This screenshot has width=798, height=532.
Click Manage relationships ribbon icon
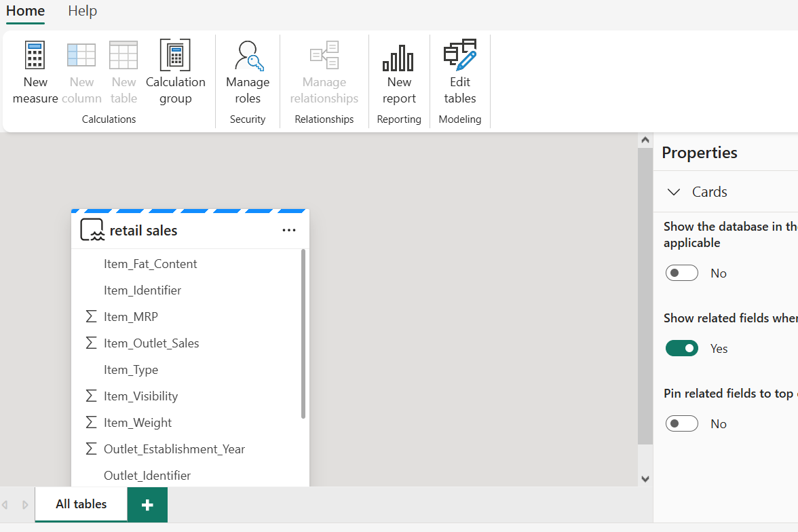pos(324,55)
